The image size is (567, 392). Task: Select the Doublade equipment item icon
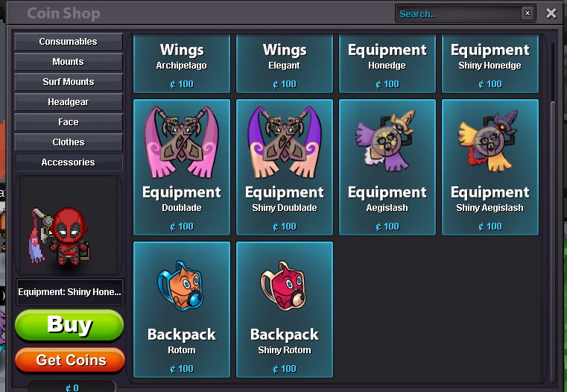(x=182, y=142)
